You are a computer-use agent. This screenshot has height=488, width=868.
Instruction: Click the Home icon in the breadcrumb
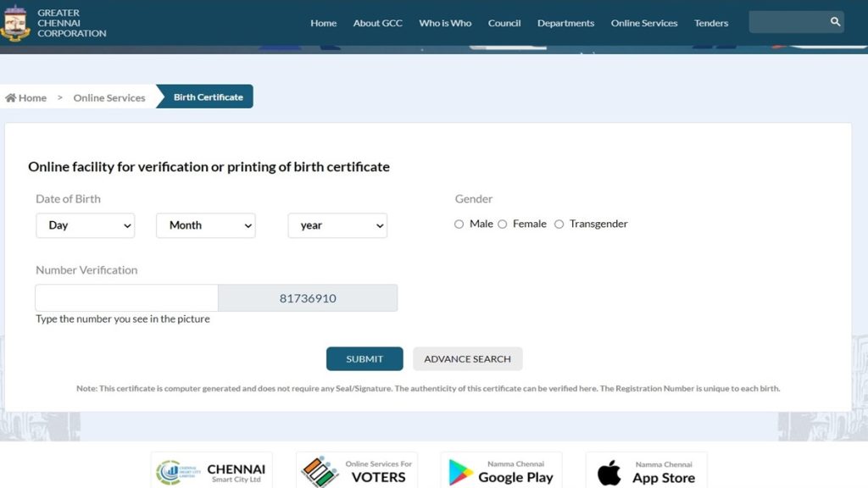click(9, 97)
